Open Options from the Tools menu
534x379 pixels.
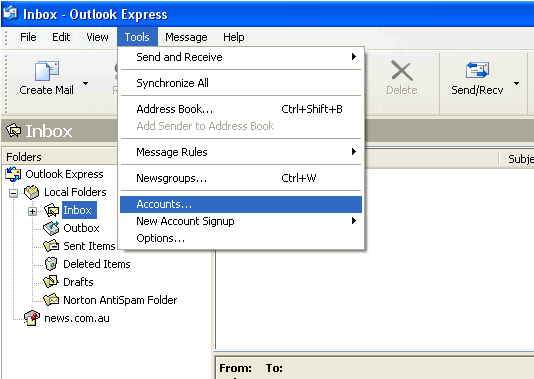[241, 238]
